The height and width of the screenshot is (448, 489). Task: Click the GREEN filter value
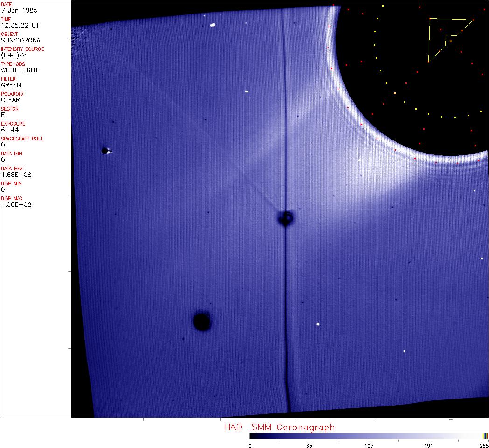point(11,85)
